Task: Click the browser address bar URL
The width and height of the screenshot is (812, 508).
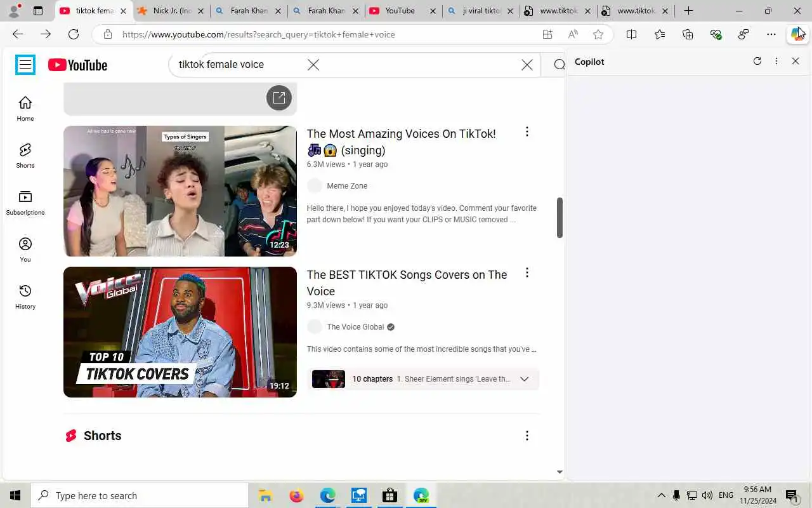Action: (259, 34)
